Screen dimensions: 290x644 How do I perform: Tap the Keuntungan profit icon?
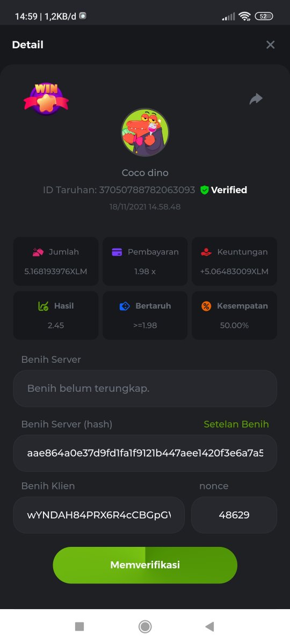click(x=207, y=252)
